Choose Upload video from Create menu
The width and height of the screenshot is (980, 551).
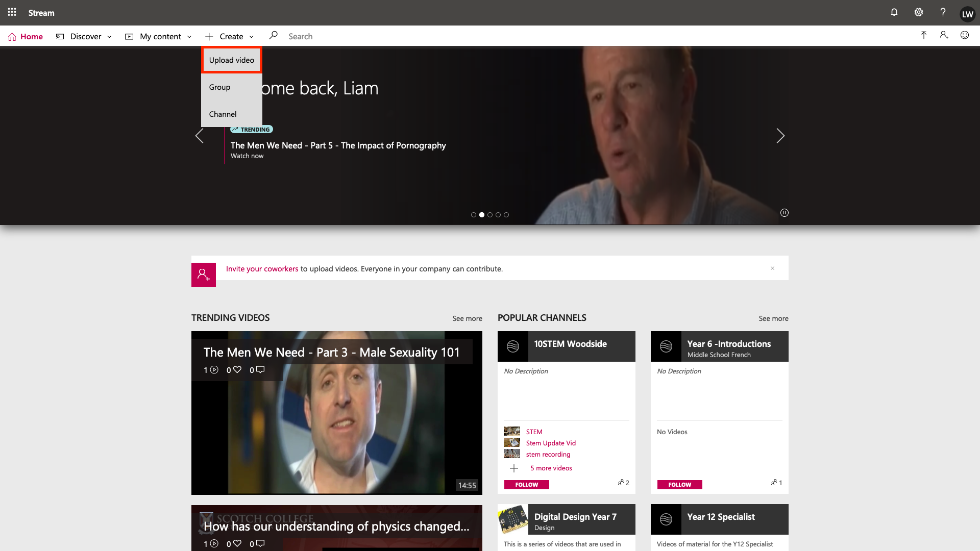pyautogui.click(x=231, y=60)
